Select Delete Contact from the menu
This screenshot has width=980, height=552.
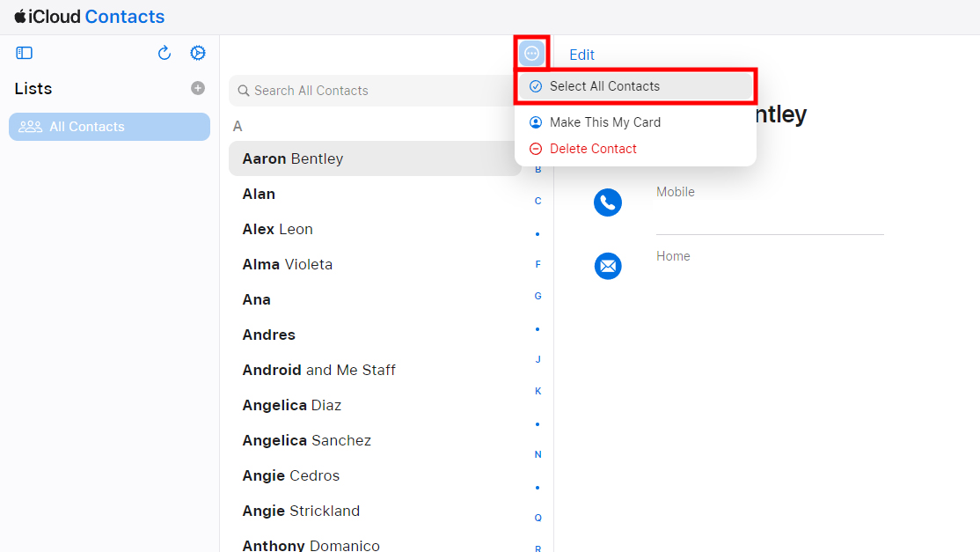click(x=593, y=149)
